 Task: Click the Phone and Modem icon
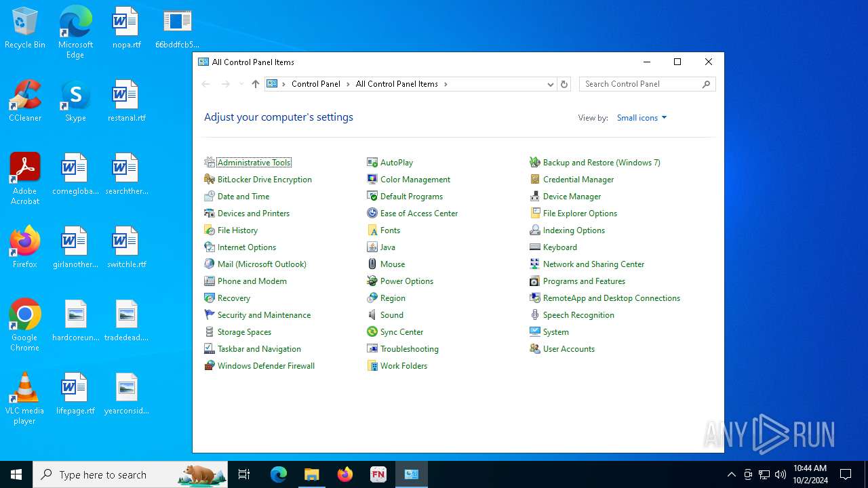pyautogui.click(x=210, y=281)
